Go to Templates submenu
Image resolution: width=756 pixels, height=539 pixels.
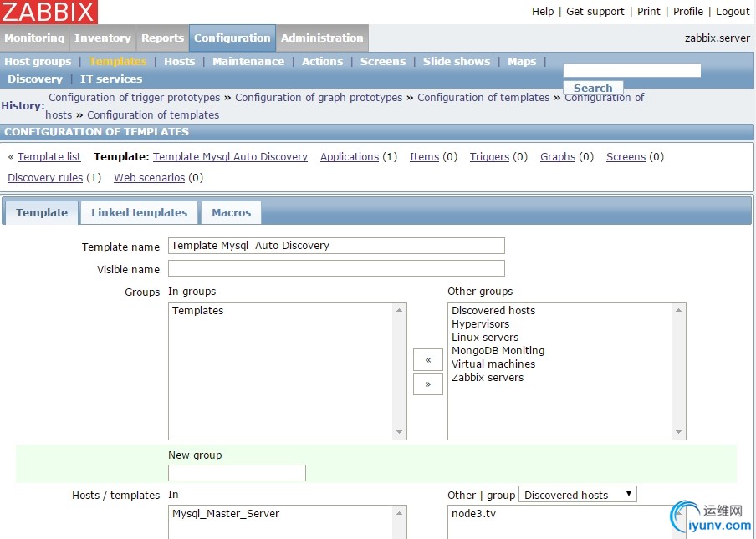[118, 62]
